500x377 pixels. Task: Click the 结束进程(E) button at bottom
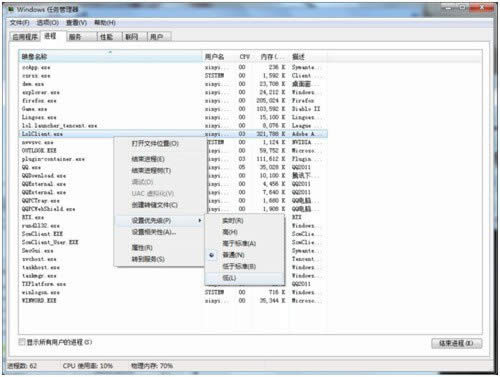(x=456, y=343)
